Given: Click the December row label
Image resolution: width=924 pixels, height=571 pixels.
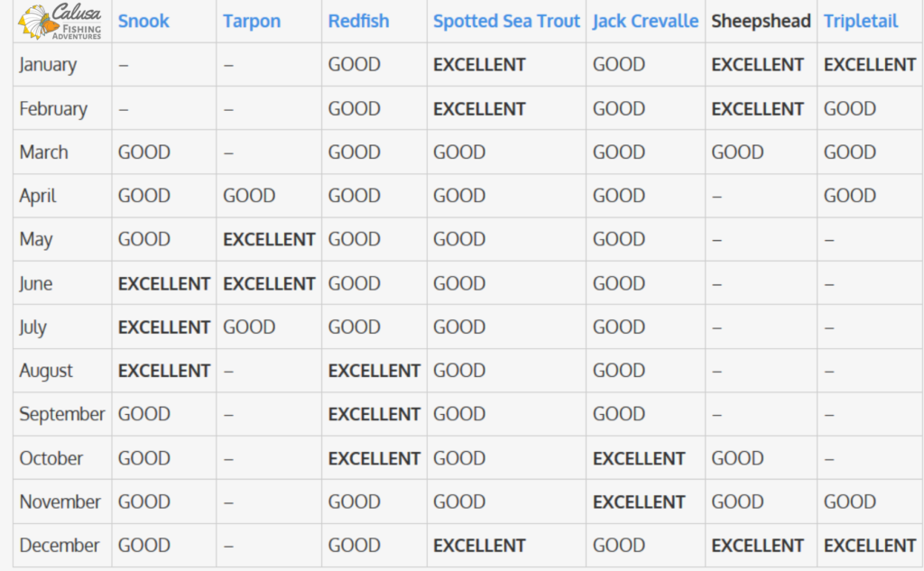Looking at the screenshot, I should click(60, 546).
